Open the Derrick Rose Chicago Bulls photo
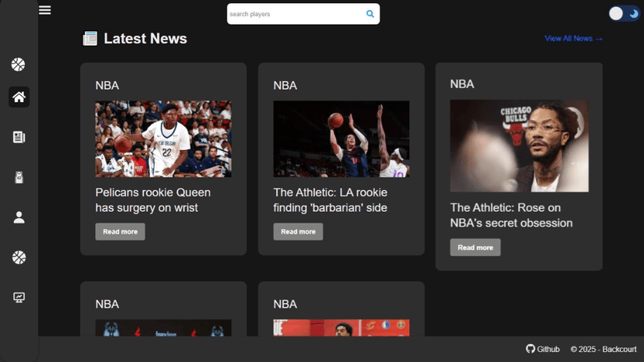 click(519, 146)
